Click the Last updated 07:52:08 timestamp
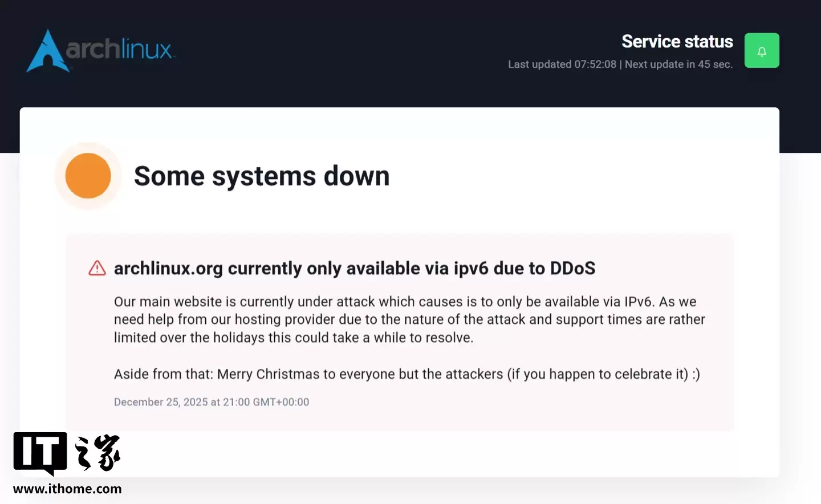The image size is (821, 504). click(x=562, y=64)
